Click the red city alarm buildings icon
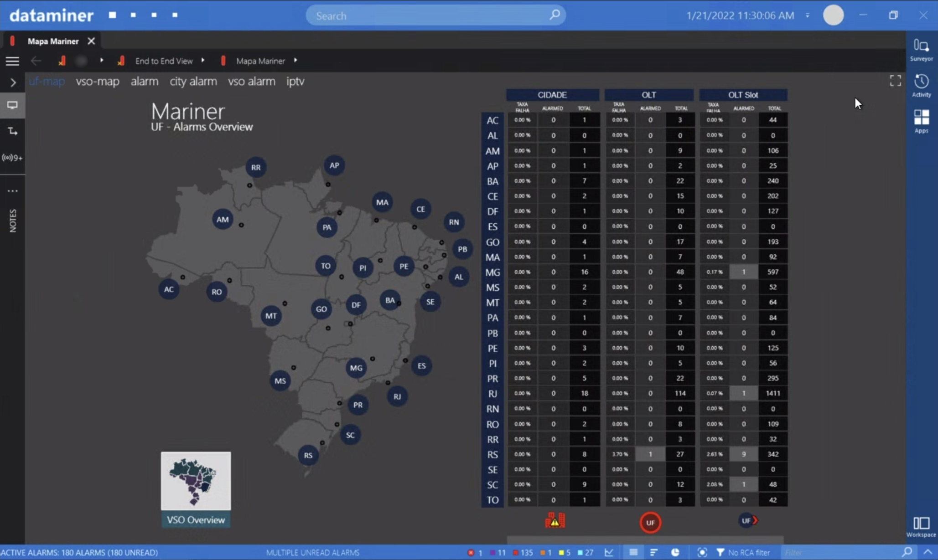Image resolution: width=938 pixels, height=560 pixels. 555,520
